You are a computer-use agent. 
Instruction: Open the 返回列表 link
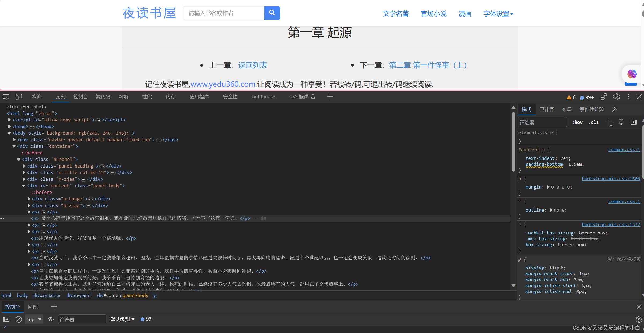(252, 65)
